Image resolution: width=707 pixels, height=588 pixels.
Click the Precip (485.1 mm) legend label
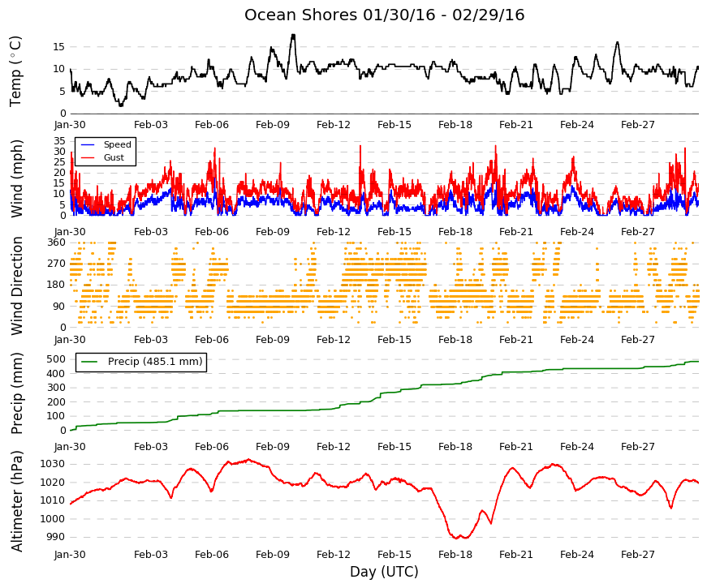[155, 362]
